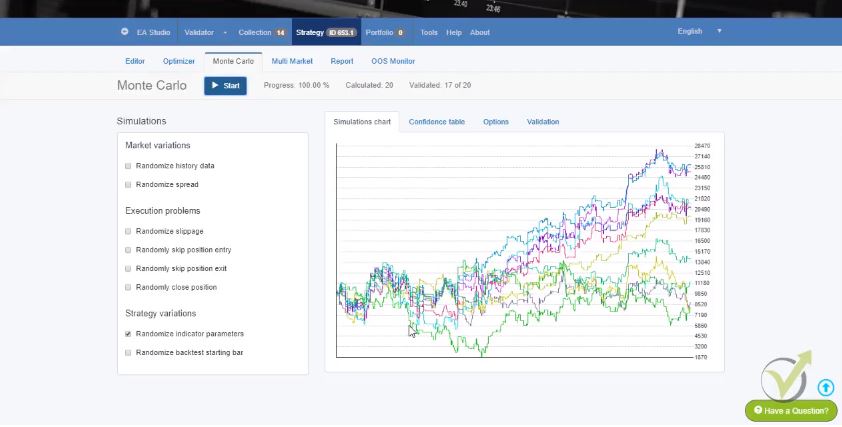Switch to the Confidence table tab
Image resolution: width=842 pixels, height=427 pixels.
click(436, 122)
